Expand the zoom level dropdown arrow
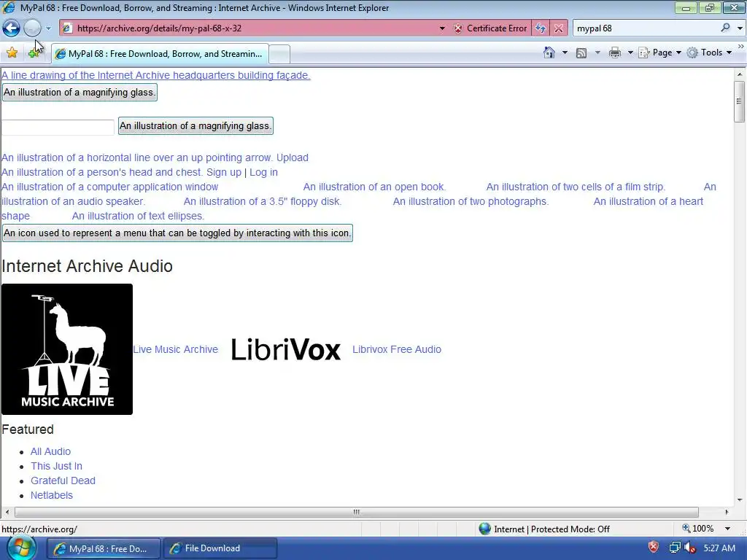The image size is (747, 560). (x=727, y=529)
